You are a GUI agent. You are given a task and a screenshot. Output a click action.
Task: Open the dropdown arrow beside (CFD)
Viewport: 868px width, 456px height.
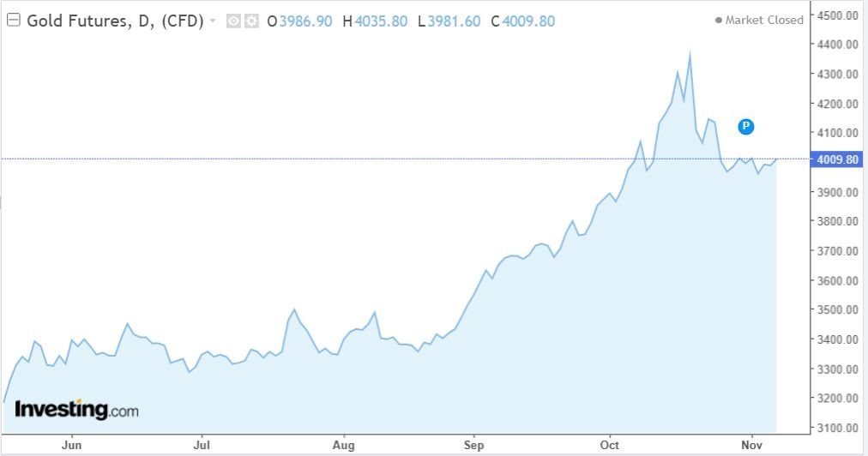(x=213, y=21)
